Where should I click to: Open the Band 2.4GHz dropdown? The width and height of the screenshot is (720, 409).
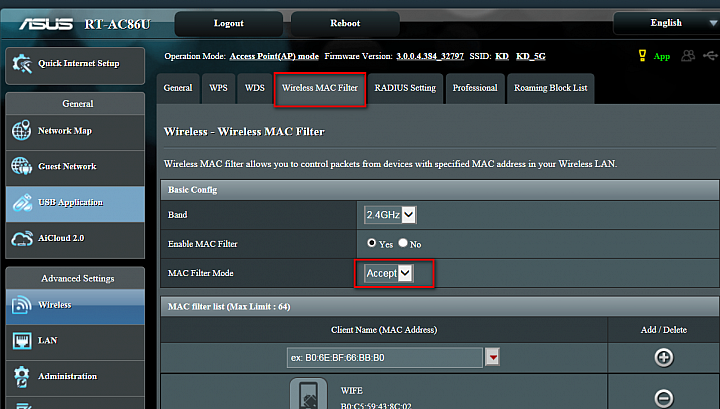[x=390, y=215]
